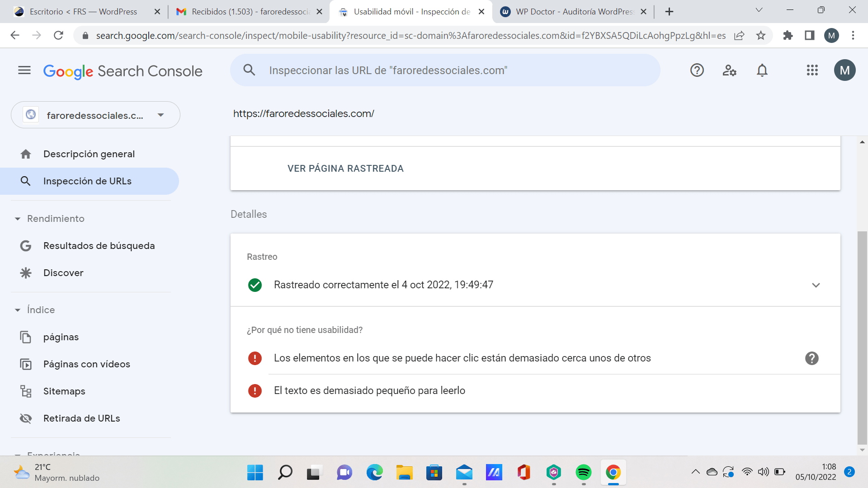The image size is (868, 488).
Task: Open Spotify from the taskbar
Action: coord(584,473)
